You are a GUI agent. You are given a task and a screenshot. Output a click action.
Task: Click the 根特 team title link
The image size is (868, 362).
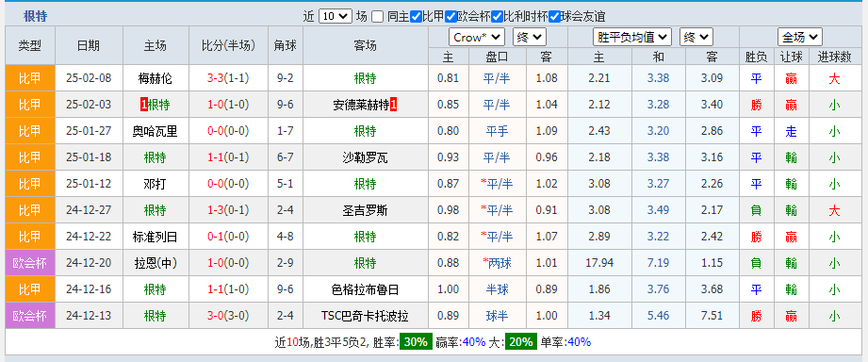36,17
